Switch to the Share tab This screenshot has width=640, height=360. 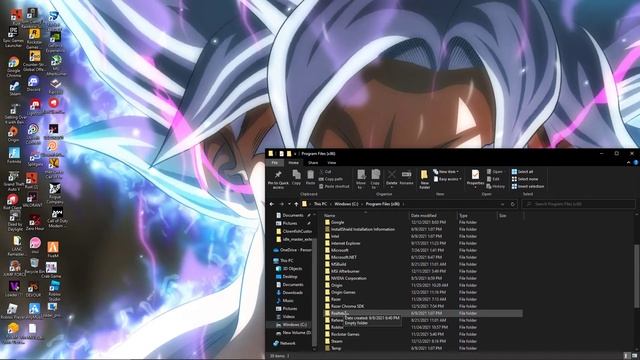(x=313, y=162)
